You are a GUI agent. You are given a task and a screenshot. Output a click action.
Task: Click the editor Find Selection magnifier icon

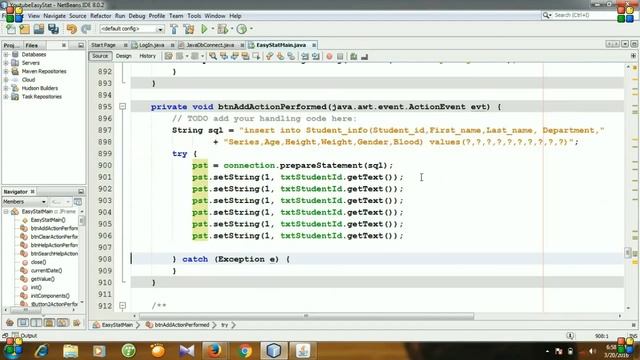(213, 56)
